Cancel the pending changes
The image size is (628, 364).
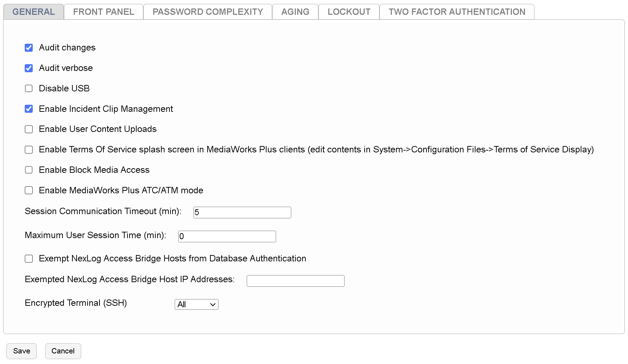click(x=63, y=351)
